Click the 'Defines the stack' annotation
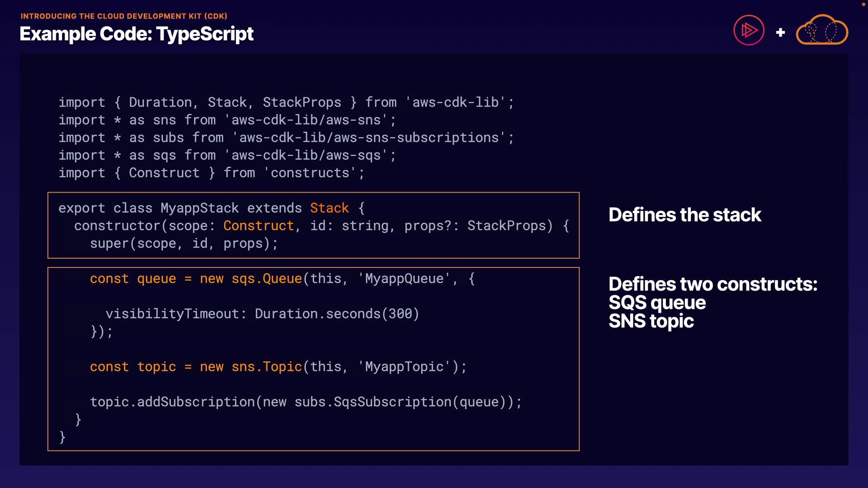The width and height of the screenshot is (868, 488). [x=684, y=215]
